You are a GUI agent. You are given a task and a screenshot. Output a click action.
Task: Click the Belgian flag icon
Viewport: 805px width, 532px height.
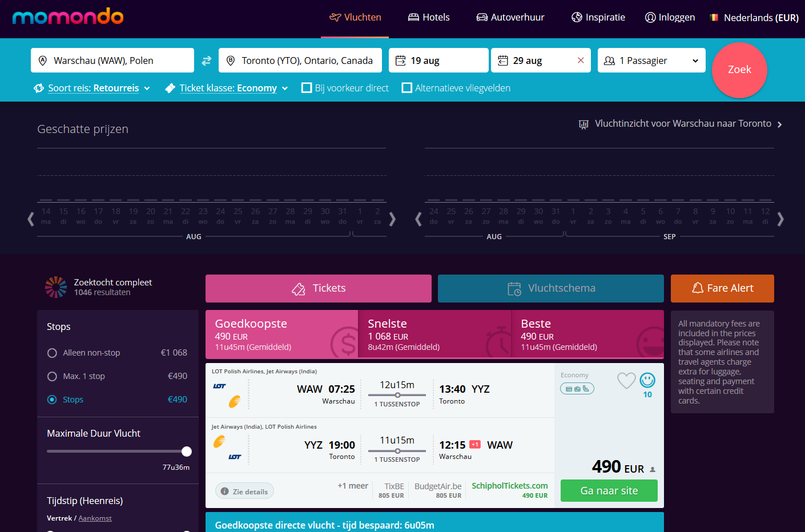[714, 17]
